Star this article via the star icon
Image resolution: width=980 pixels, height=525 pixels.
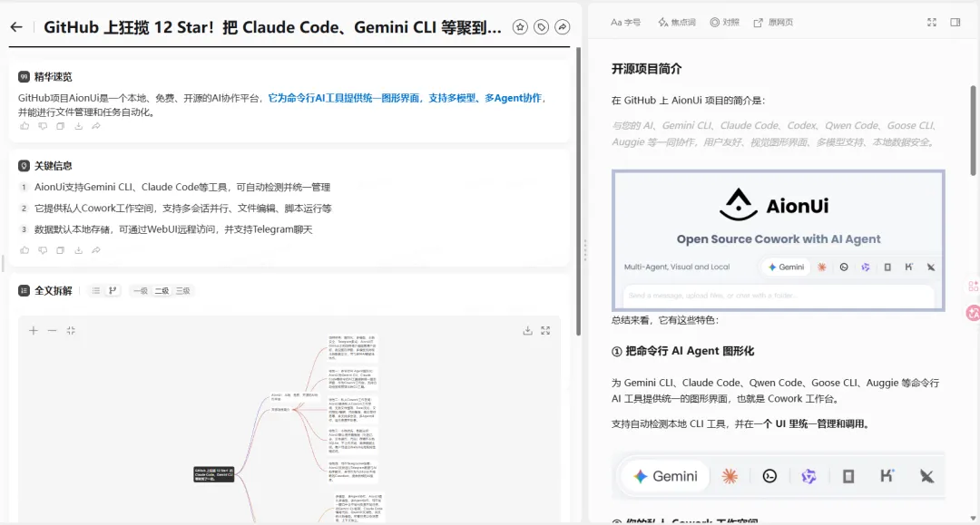point(520,27)
